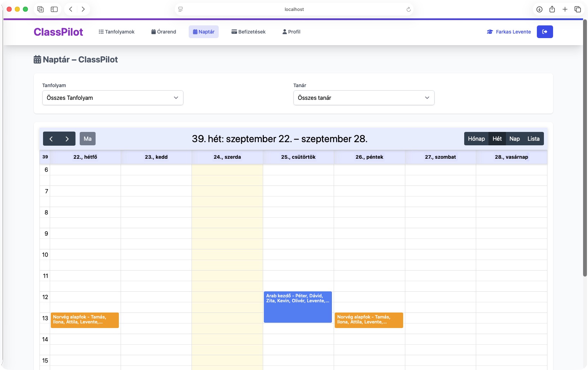Open the blue Arab kezdő event on Thursday
The image size is (588, 370).
tap(298, 307)
